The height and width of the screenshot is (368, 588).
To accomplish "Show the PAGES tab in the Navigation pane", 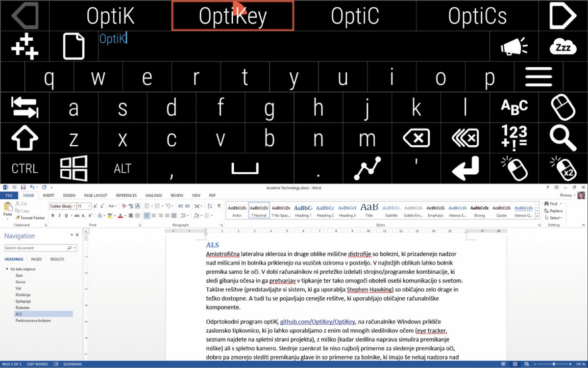I will [37, 259].
